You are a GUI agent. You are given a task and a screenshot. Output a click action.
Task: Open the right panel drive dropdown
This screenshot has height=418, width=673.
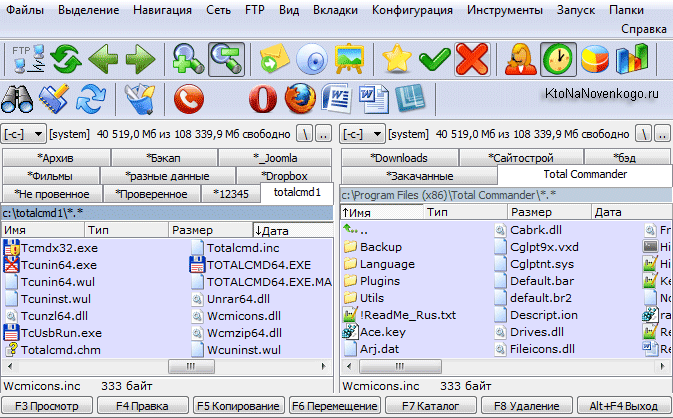363,134
